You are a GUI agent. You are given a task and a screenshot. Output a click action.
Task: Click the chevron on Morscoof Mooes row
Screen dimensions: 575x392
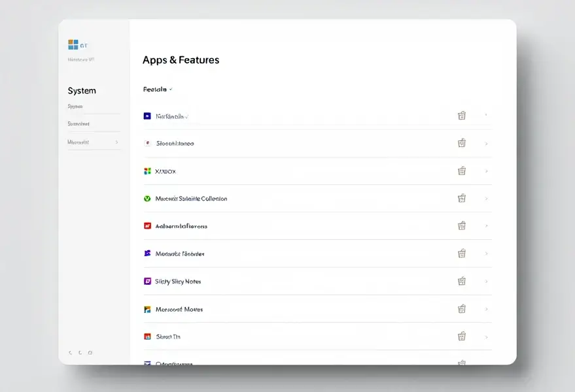coord(486,309)
